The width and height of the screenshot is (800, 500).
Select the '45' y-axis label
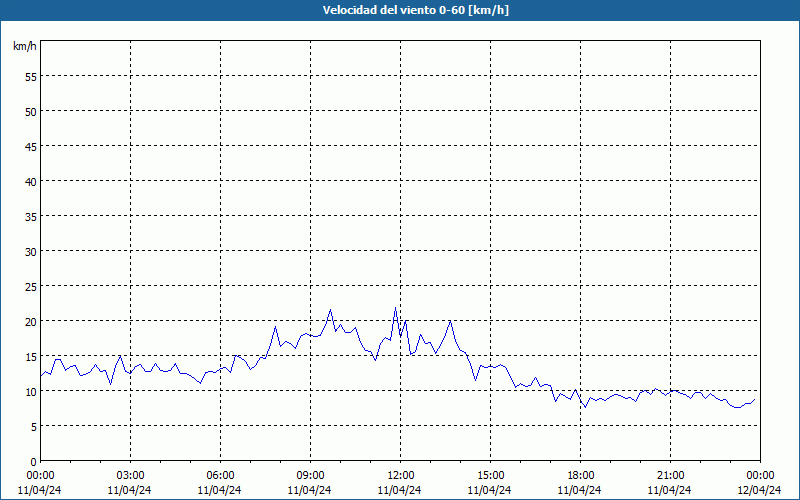(31, 147)
